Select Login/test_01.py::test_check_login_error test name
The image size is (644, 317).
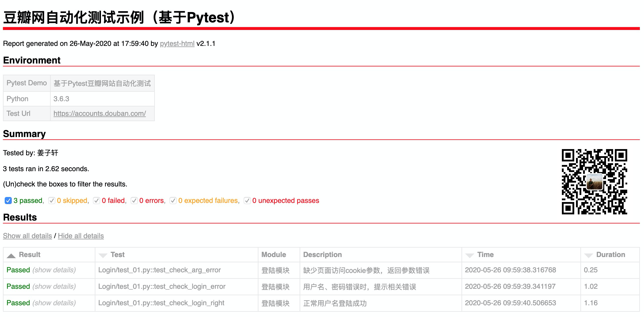[162, 286]
